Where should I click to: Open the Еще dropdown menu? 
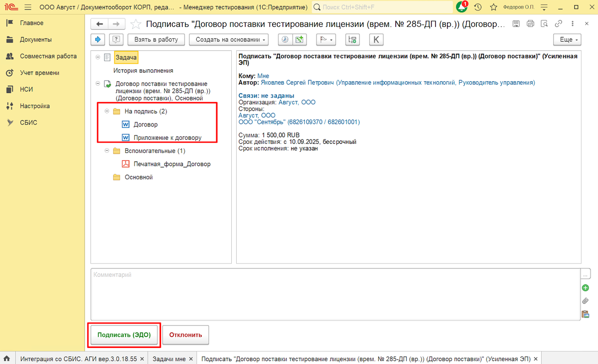pyautogui.click(x=567, y=40)
